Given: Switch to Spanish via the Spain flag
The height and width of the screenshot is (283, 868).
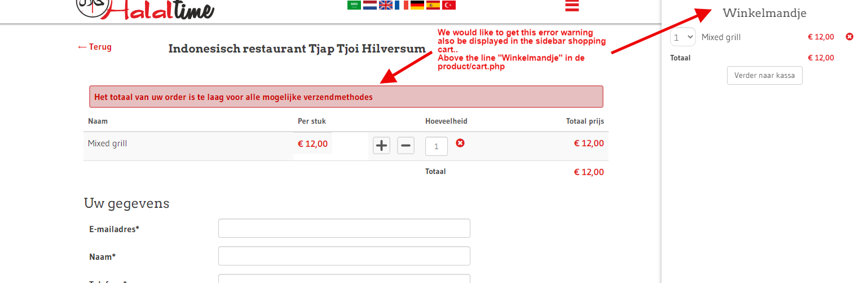Looking at the screenshot, I should tap(433, 5).
